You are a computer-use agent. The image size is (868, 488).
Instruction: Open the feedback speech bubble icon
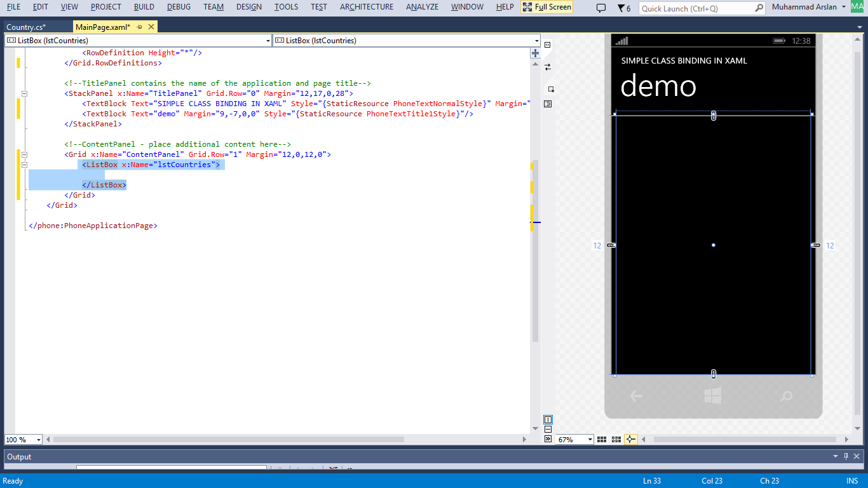(x=601, y=8)
